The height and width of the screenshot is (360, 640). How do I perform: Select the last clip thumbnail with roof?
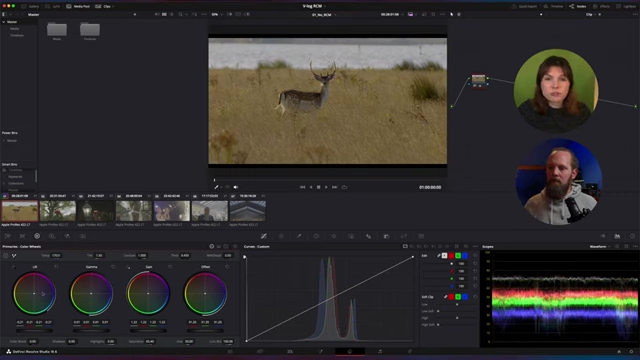tap(248, 211)
